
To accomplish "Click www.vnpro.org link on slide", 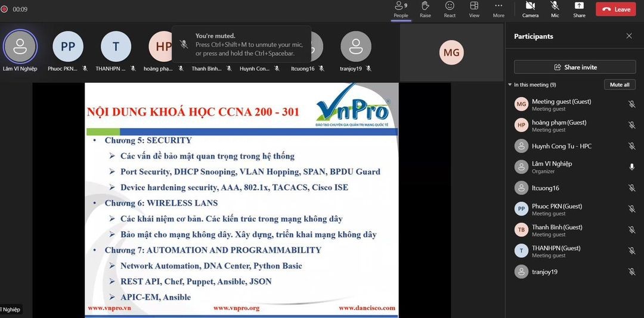I will tap(236, 308).
